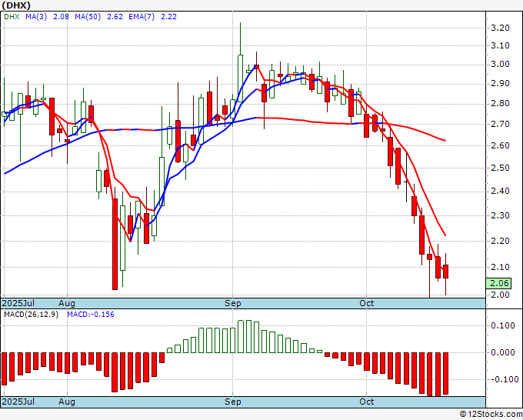Click the MA(3) indicator label
Viewport: 523px width, 420px height.
coord(36,17)
